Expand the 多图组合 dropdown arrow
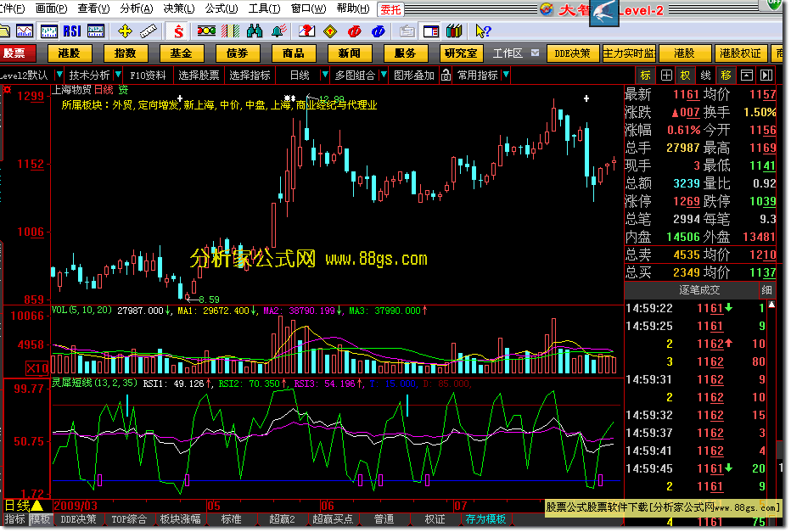The width and height of the screenshot is (791, 532). tap(384, 76)
